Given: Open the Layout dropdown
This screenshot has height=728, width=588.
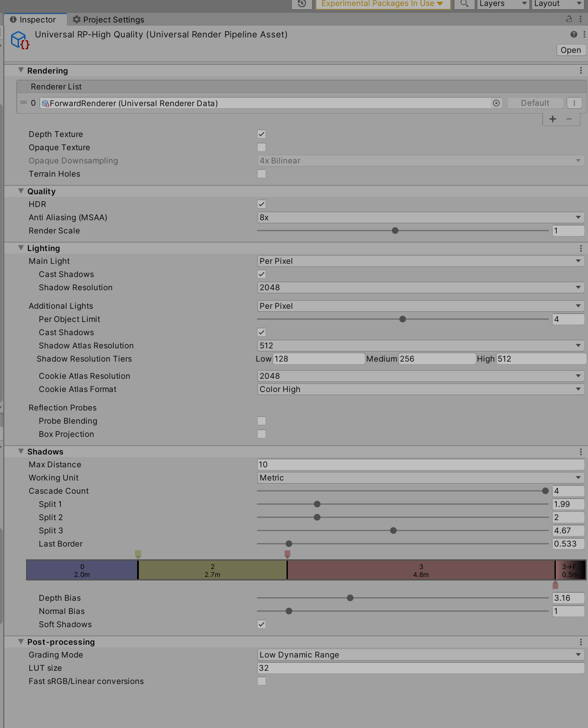Looking at the screenshot, I should [x=558, y=4].
